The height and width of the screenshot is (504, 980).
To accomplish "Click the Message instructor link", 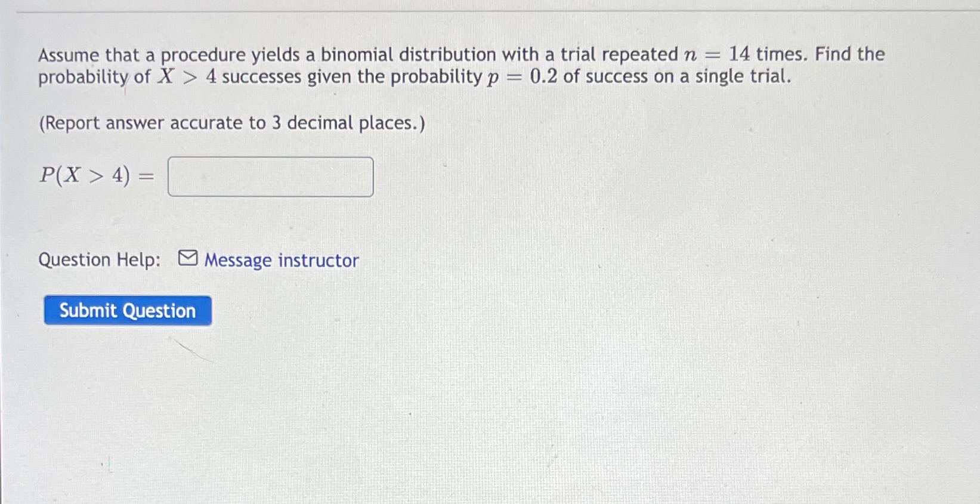I will 280,260.
